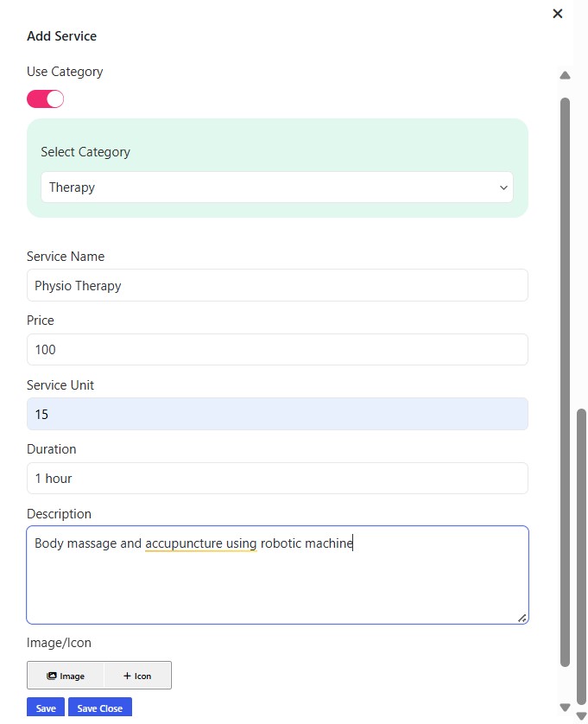Focus the Price field showing 100
The image size is (588, 724).
[276, 350]
